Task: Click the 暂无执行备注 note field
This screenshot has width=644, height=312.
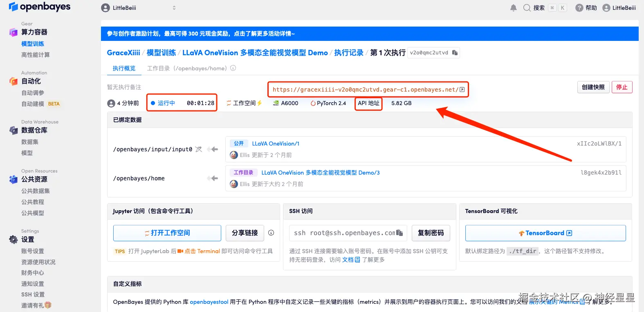Action: [x=124, y=87]
